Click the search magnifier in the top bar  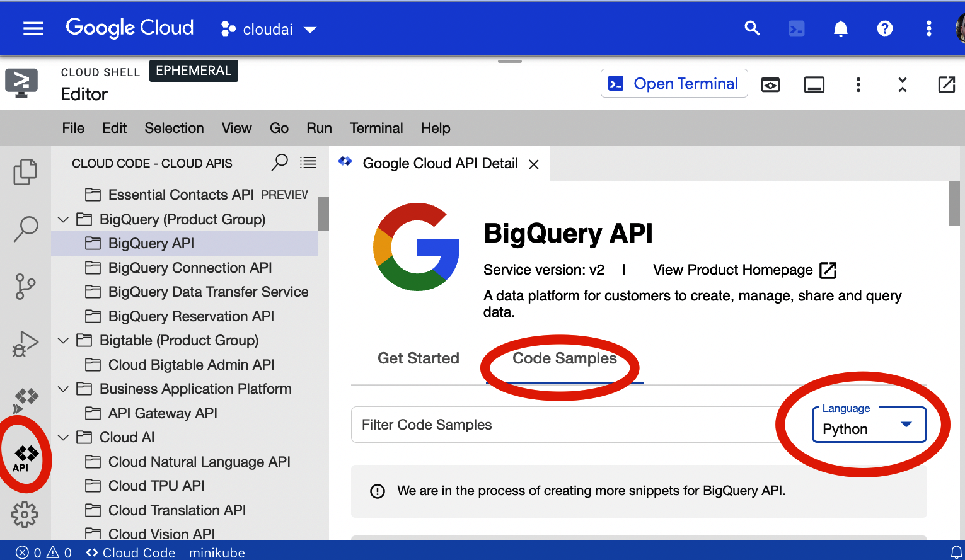click(752, 28)
